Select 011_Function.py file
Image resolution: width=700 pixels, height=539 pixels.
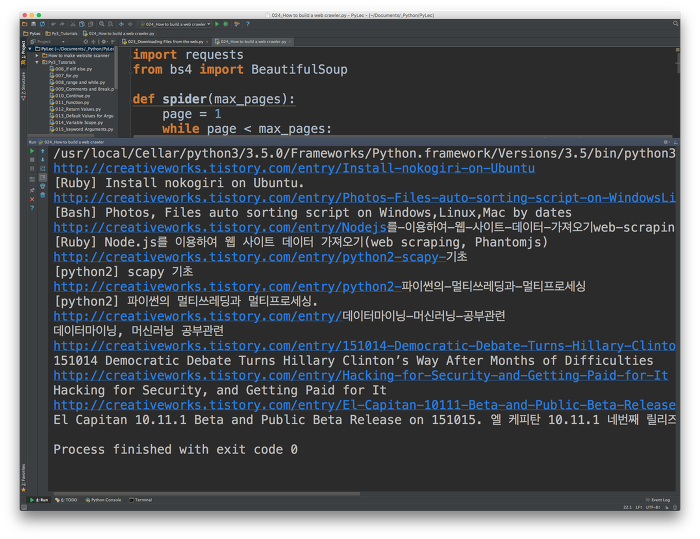(69, 103)
